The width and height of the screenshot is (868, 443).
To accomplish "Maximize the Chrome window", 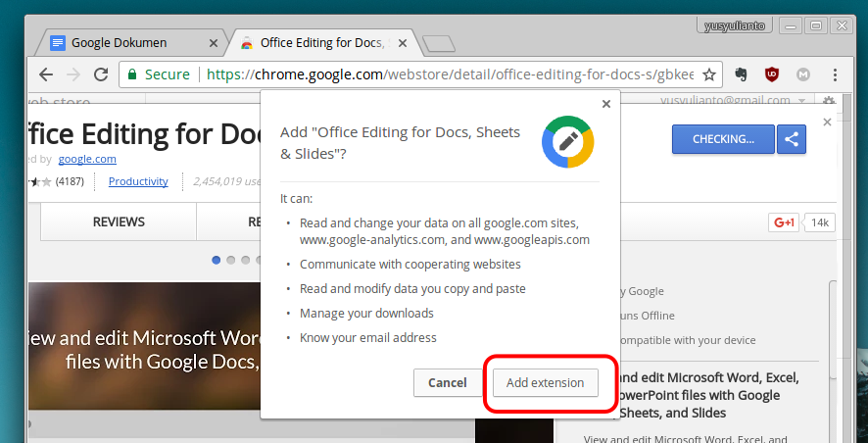I will (816, 25).
